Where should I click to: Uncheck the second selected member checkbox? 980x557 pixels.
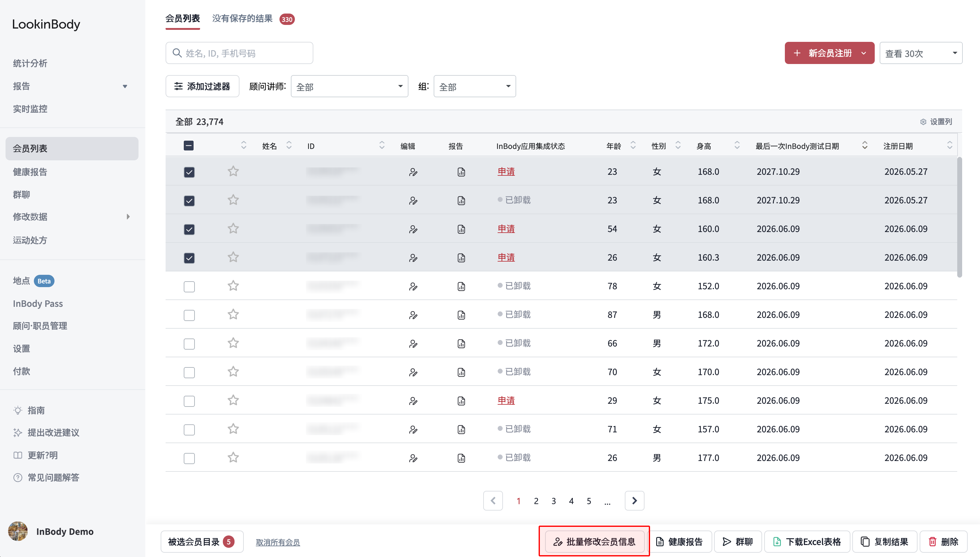pyautogui.click(x=189, y=200)
